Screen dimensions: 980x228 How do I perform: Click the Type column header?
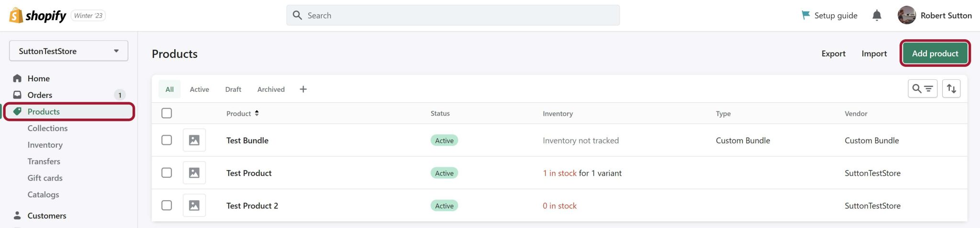click(723, 113)
